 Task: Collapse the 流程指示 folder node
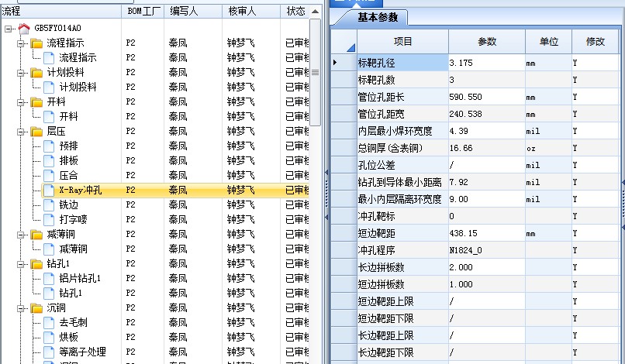[x=21, y=43]
